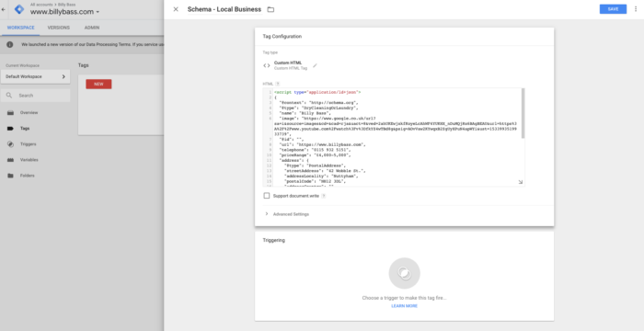This screenshot has width=644, height=331.
Task: Open the LEARN MORE link in Triggering
Action: (x=404, y=306)
